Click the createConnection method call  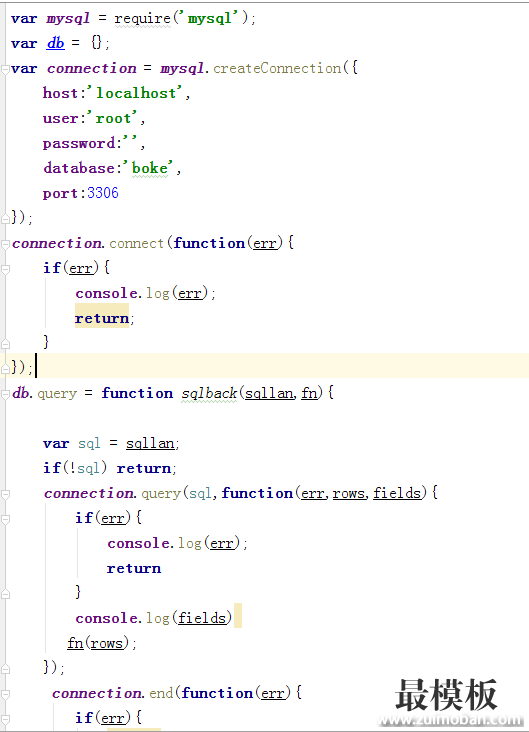click(277, 69)
